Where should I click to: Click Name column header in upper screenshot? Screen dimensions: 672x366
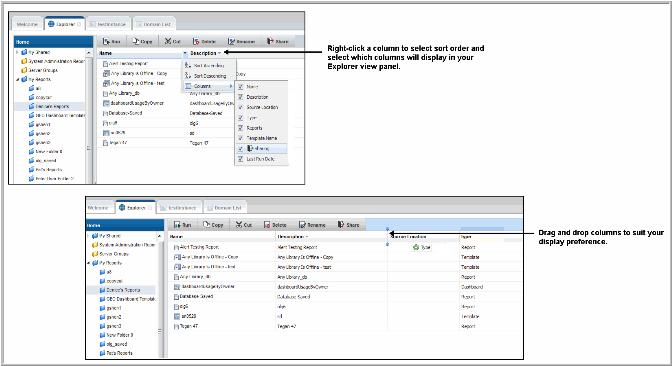(140, 53)
